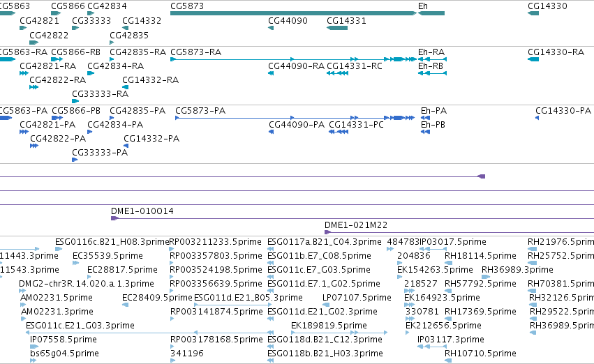Select EST IP03017.5prime label
This screenshot has width=594, height=364.
click(453, 242)
